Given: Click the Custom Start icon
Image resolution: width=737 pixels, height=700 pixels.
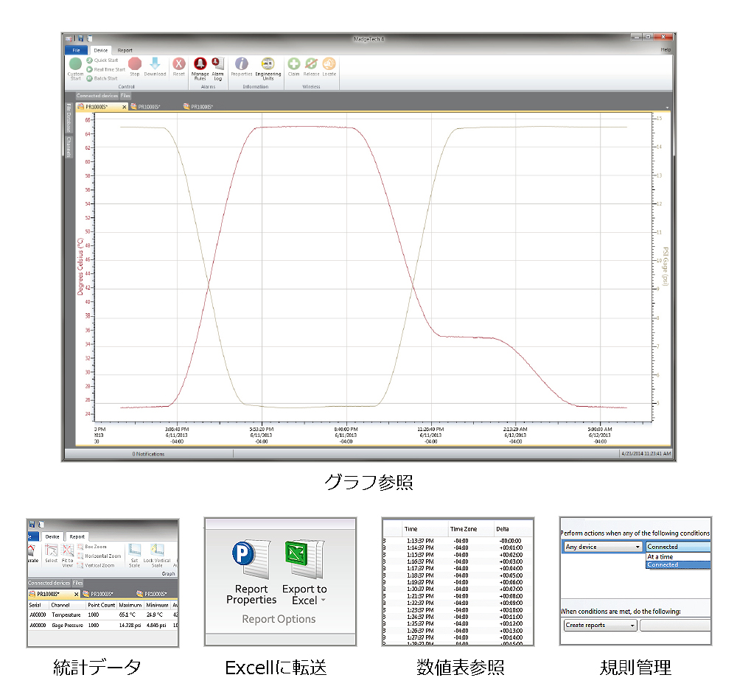Looking at the screenshot, I should [75, 64].
